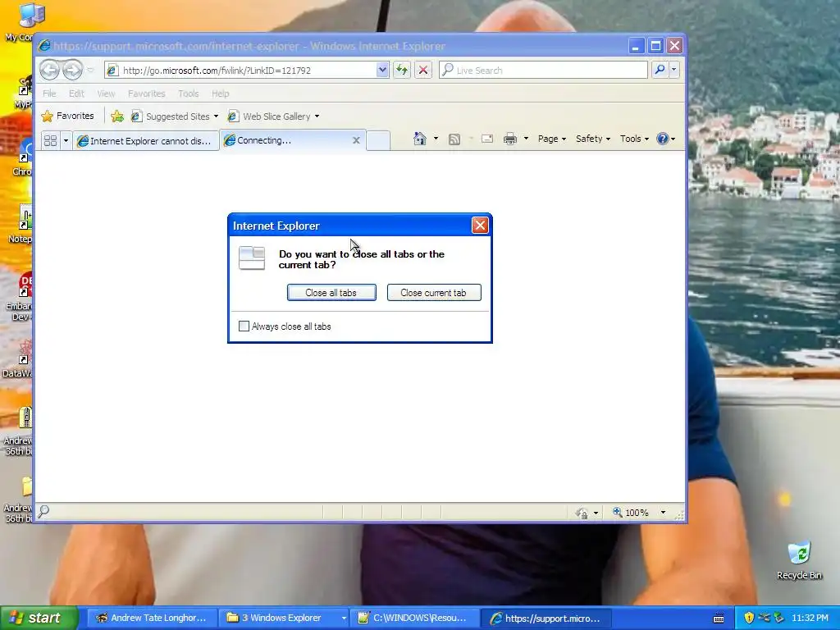Click the Back navigation arrow

tap(50, 70)
